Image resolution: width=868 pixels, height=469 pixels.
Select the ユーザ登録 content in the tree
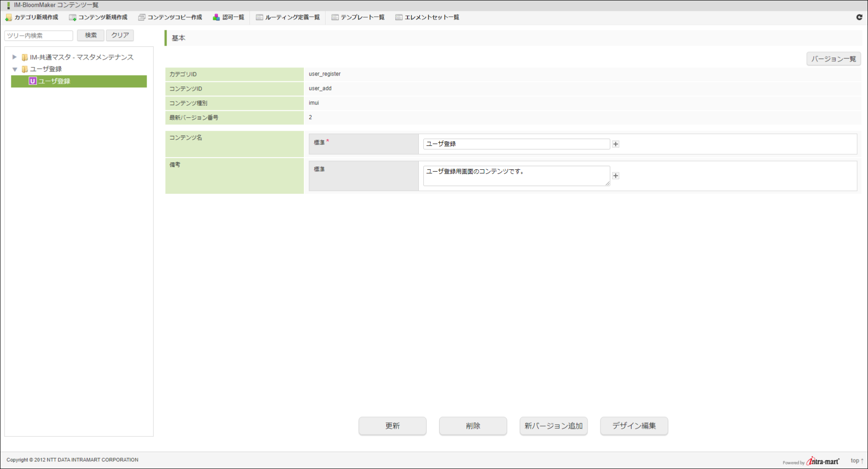[54, 81]
